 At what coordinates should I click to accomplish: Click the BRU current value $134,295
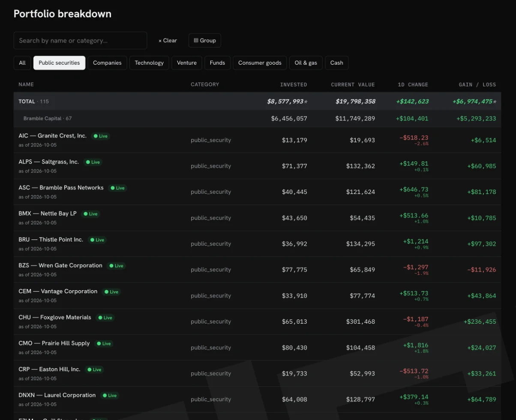pos(360,244)
